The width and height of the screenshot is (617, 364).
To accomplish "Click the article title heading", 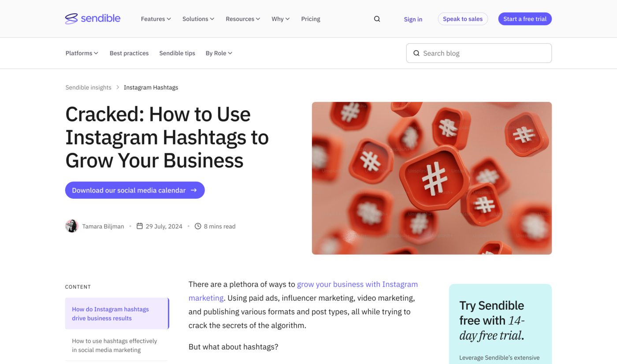I will (x=167, y=137).
